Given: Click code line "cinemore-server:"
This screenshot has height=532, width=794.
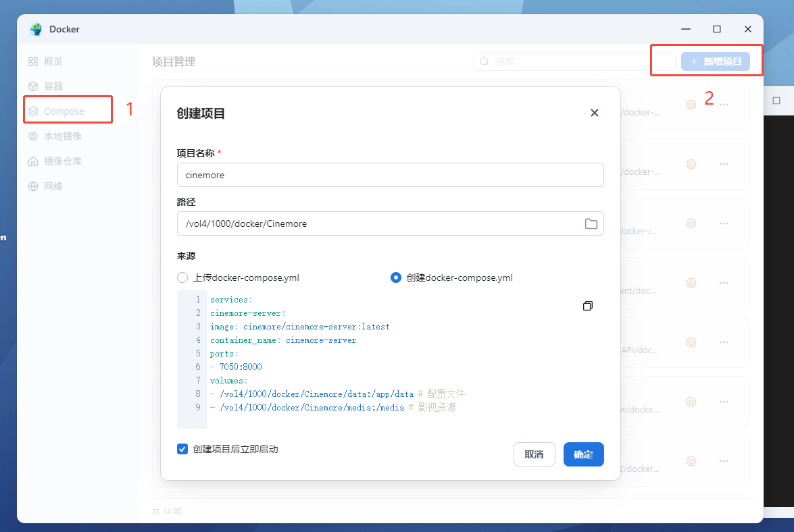Looking at the screenshot, I should click(247, 313).
